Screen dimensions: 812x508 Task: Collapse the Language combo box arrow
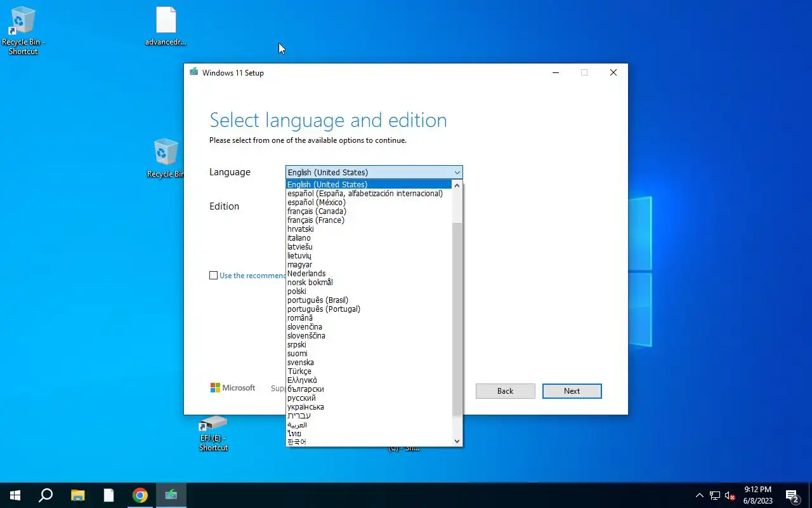click(457, 172)
